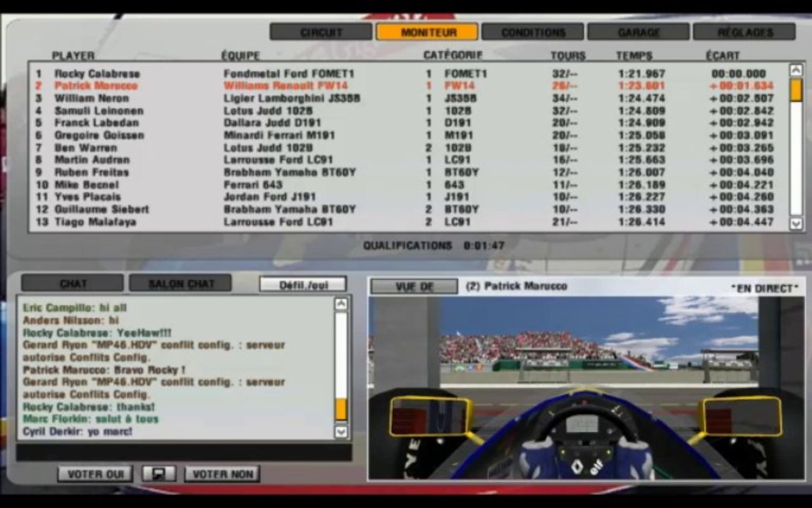The height and width of the screenshot is (508, 812).
Task: Click the TEMPS column header
Action: [x=634, y=56]
